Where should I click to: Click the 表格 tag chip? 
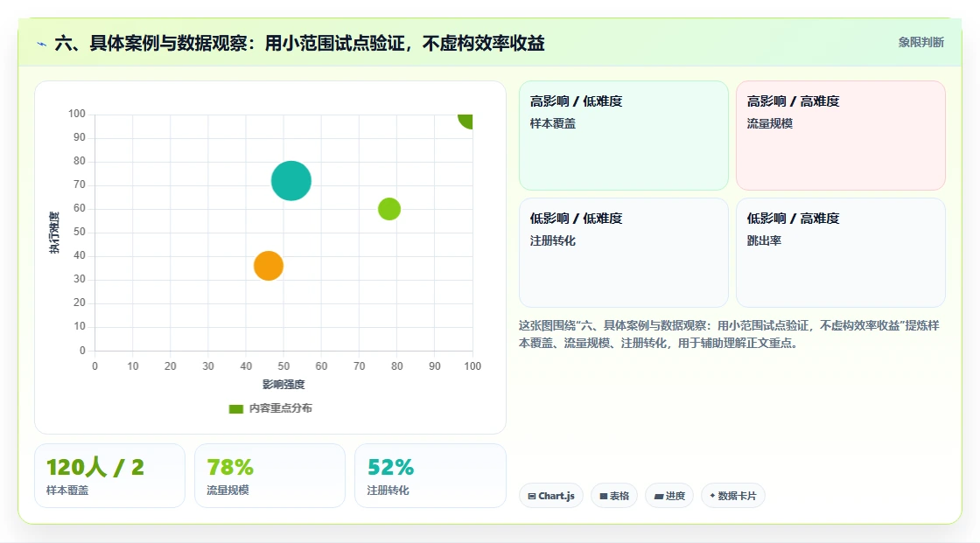(614, 496)
